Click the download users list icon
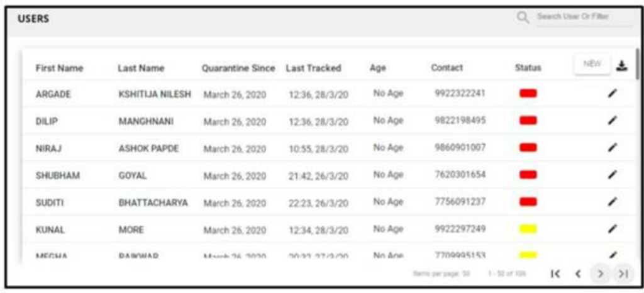This screenshot has width=644, height=293. pyautogui.click(x=622, y=65)
